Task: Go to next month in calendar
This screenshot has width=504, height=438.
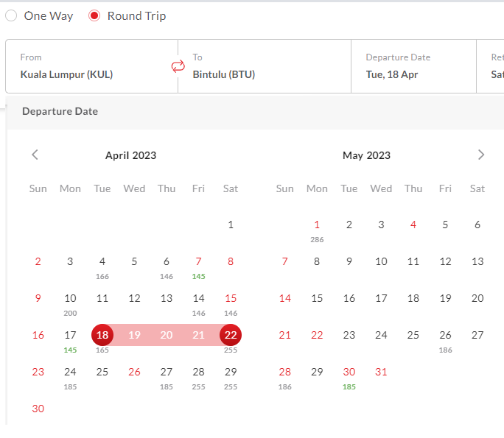Action: [x=481, y=155]
